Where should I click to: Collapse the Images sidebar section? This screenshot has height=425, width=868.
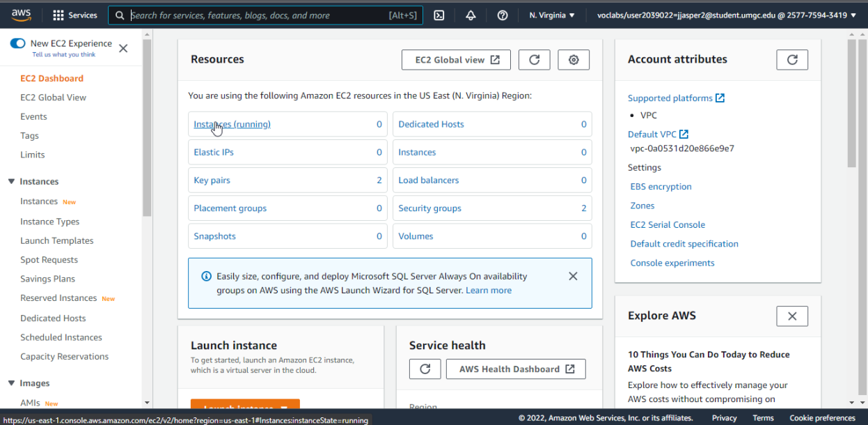coord(11,383)
